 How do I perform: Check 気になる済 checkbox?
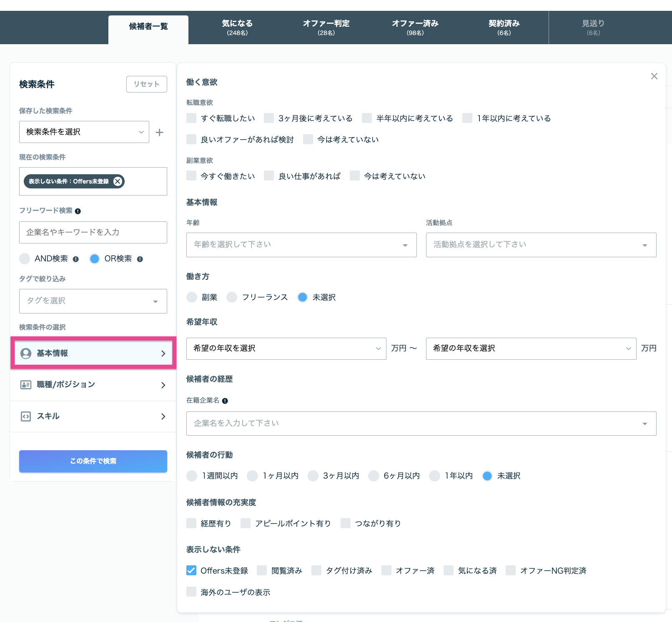(449, 570)
